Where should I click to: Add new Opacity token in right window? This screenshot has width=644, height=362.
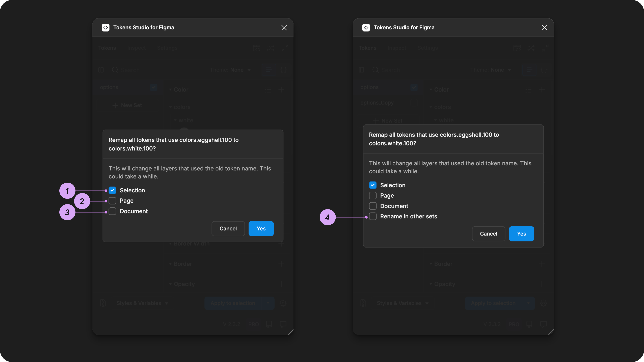pos(542,284)
